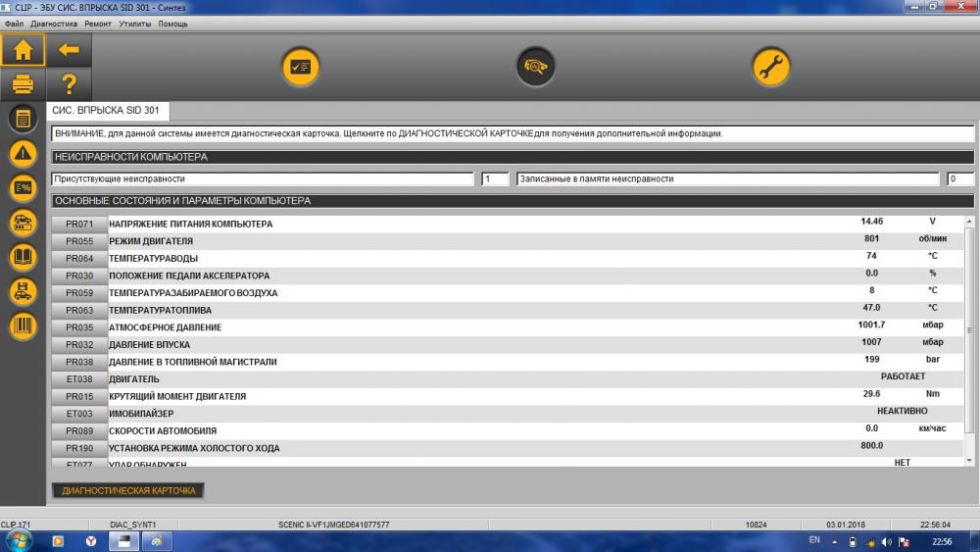Click the ET003 state button
Viewport: 980px width, 552px height.
[x=79, y=414]
